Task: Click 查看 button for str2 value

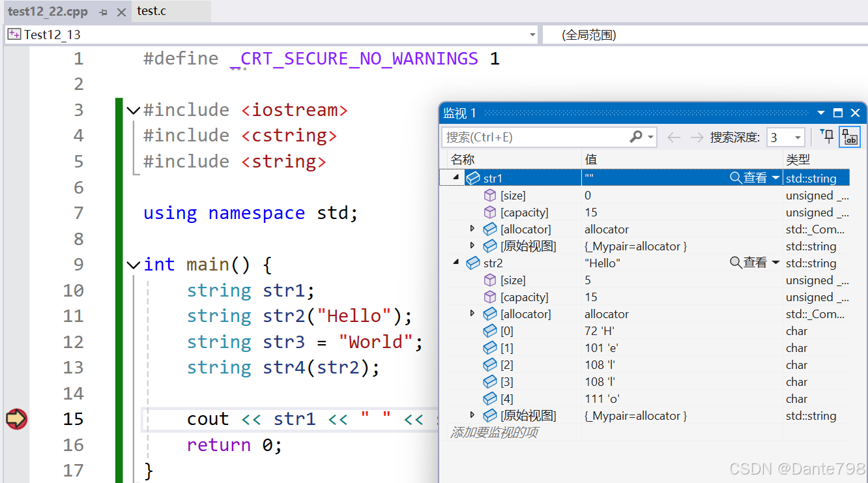Action: tap(748, 263)
